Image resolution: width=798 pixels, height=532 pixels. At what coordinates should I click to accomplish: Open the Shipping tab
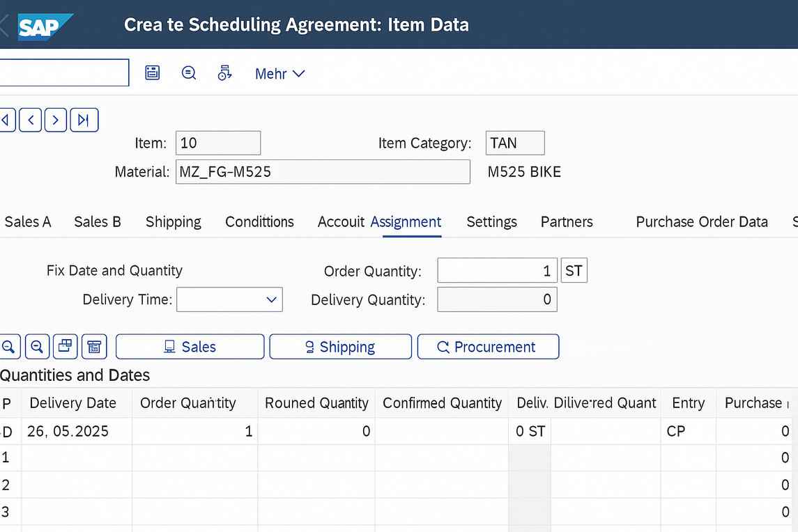(174, 221)
